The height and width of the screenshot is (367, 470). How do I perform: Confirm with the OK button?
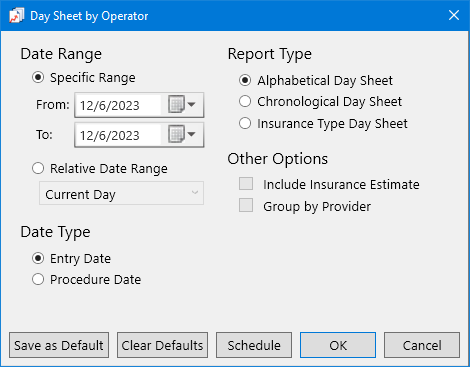[x=338, y=345]
